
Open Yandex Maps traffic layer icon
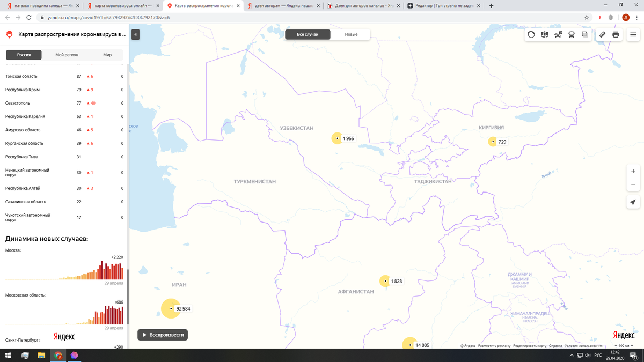[531, 34]
